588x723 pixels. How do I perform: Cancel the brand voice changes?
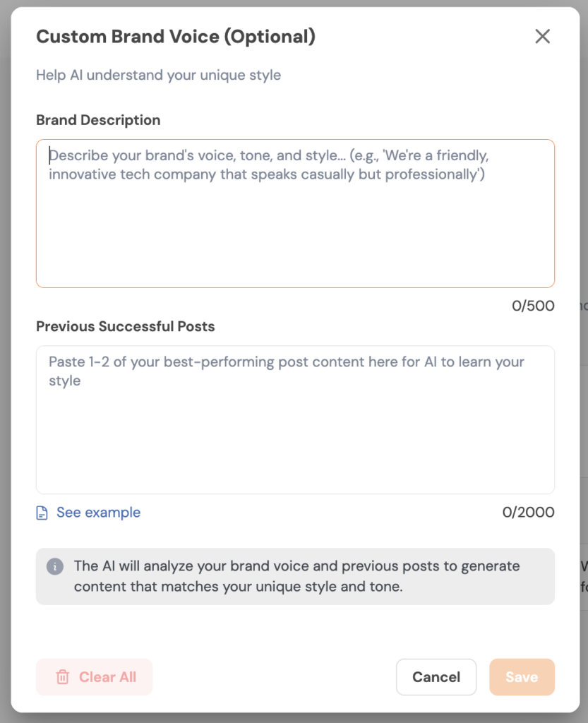tap(436, 677)
